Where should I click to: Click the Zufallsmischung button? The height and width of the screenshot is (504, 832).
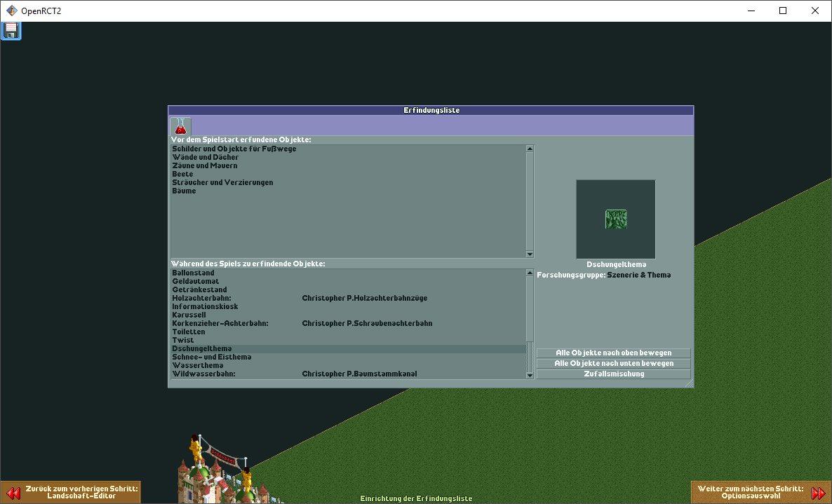[613, 374]
